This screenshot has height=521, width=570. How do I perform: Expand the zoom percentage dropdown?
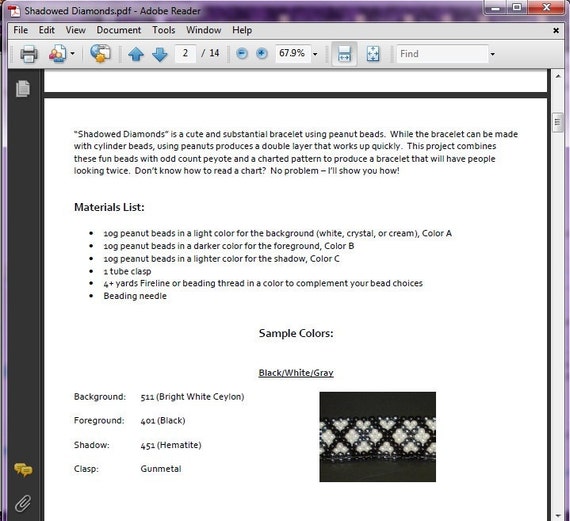[315, 54]
